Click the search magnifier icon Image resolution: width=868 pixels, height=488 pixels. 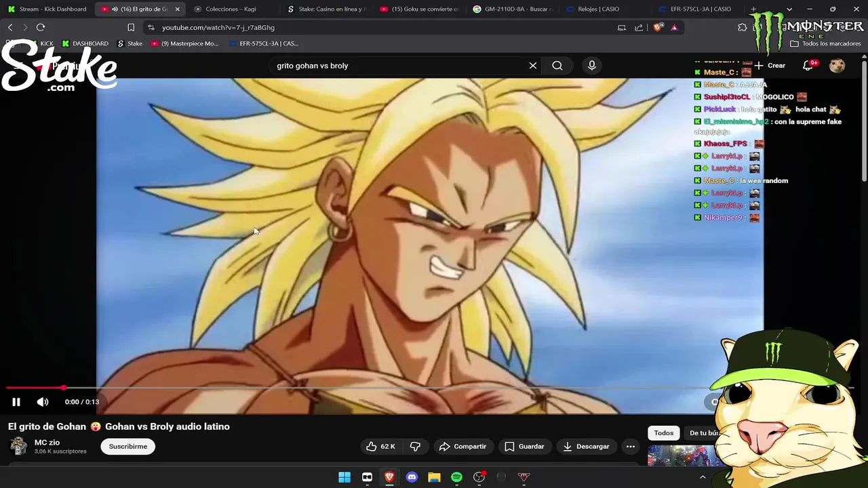pos(557,66)
